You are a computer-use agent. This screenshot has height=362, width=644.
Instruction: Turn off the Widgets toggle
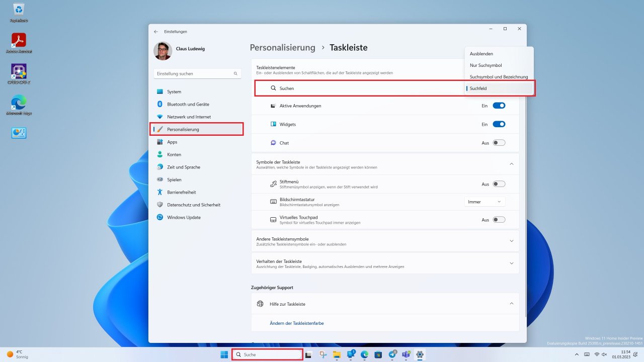tap(499, 124)
